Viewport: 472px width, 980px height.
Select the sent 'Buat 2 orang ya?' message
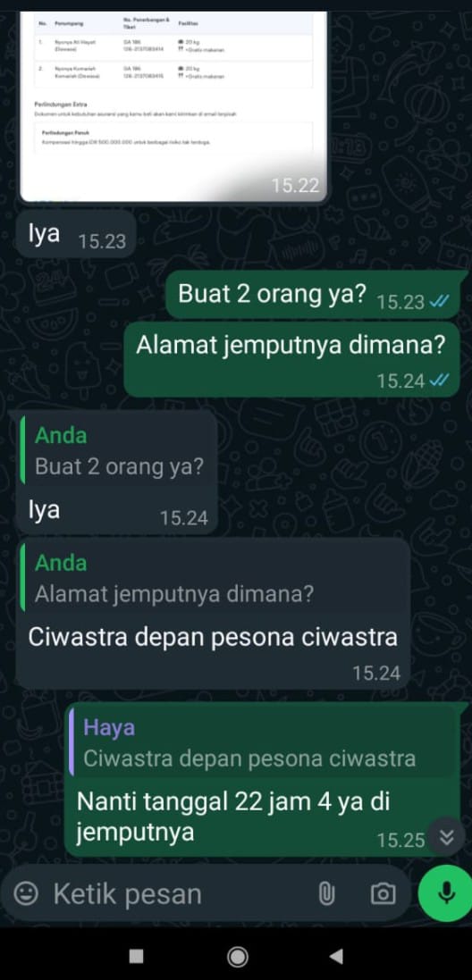click(314, 295)
